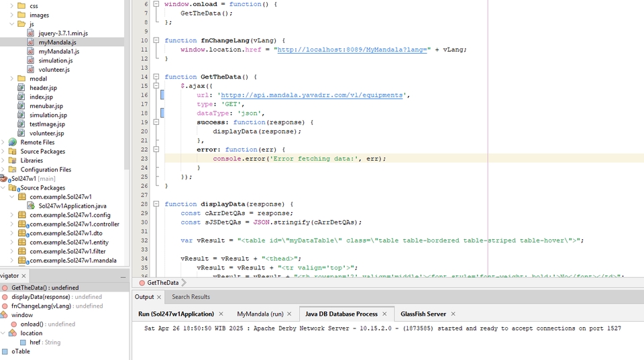Fold the fnChangeLang function at line 10
Screen dimensions: 644x360
pos(156,40)
